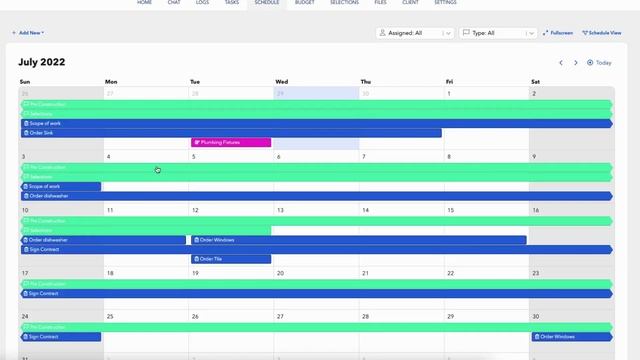Select day 25 on Monday

click(110, 317)
